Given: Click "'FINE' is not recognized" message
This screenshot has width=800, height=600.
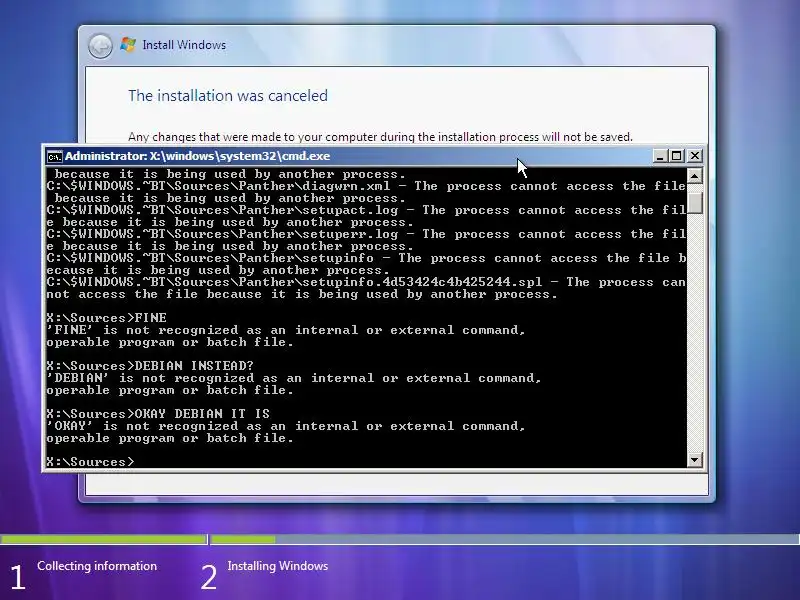Looking at the screenshot, I should [x=285, y=330].
